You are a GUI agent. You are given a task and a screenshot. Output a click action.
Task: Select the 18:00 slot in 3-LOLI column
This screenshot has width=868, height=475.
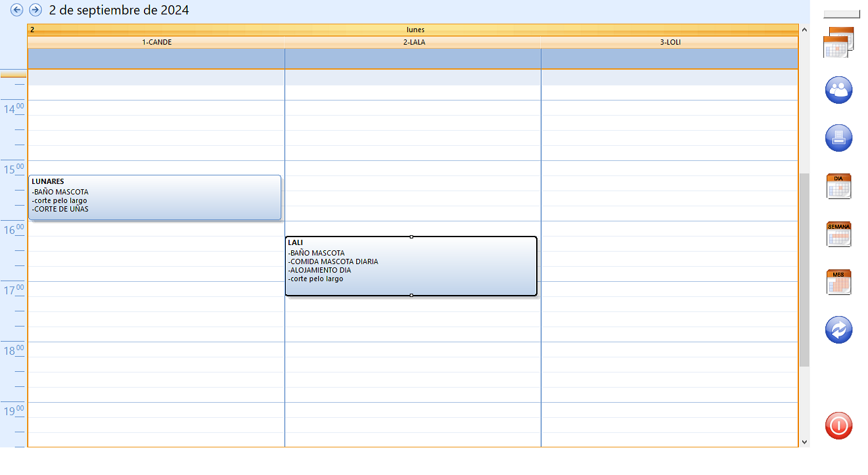coord(670,350)
